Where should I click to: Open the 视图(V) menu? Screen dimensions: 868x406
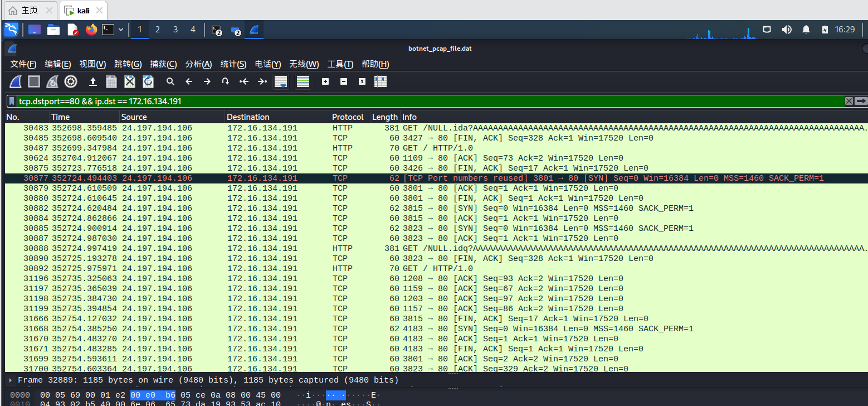point(92,64)
